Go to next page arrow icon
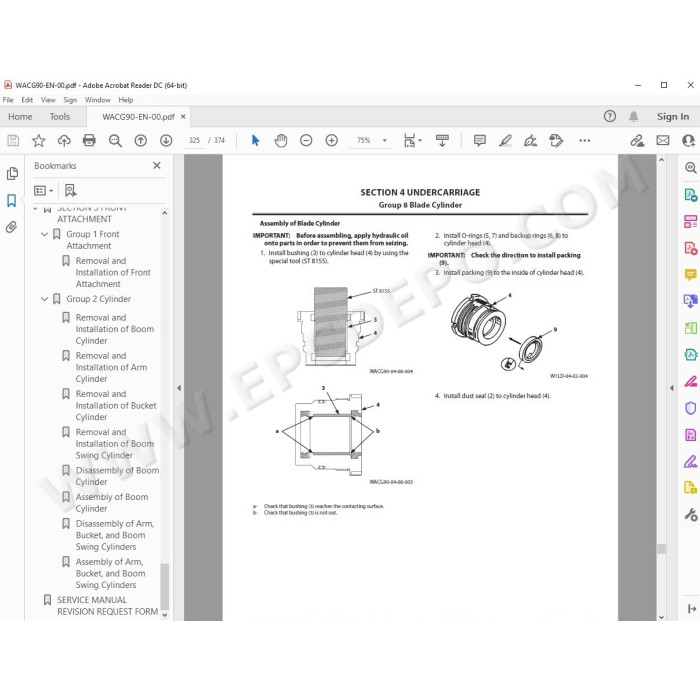The image size is (700, 700). (166, 141)
